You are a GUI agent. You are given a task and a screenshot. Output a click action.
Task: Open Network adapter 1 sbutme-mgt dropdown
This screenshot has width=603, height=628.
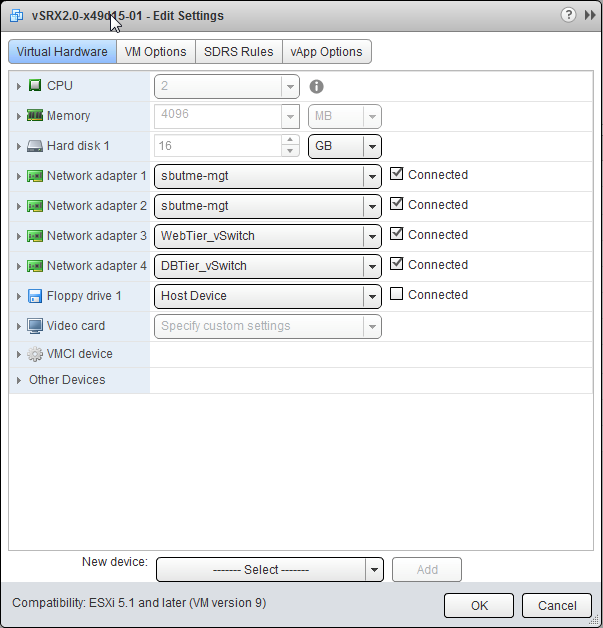(x=268, y=177)
